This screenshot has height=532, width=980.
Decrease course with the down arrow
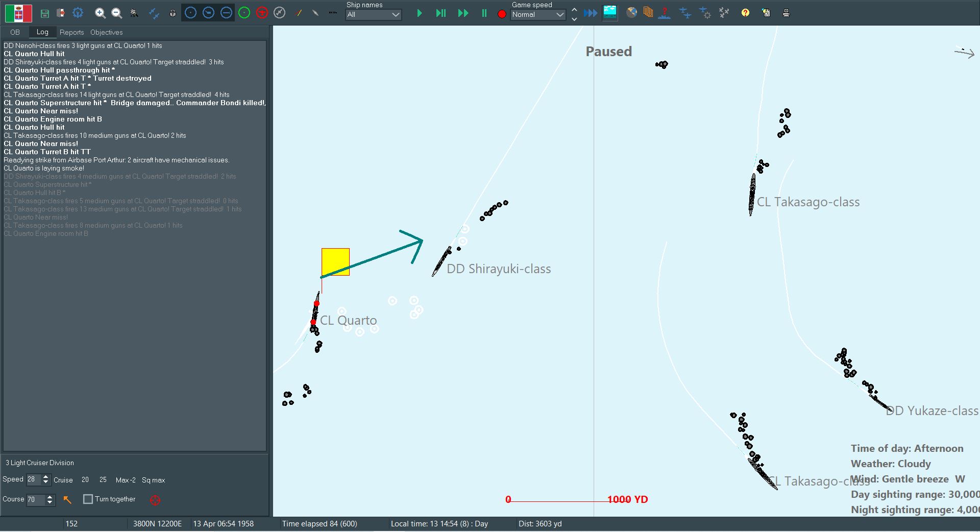[x=50, y=502]
